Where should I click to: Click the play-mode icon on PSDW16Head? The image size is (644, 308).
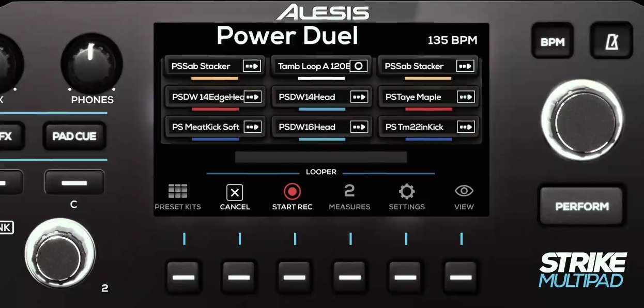359,127
